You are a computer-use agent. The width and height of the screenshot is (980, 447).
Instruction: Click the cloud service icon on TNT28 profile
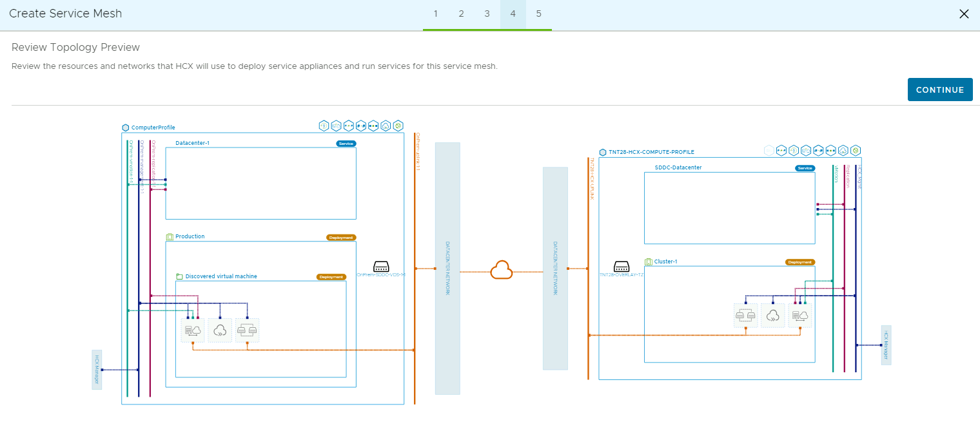(x=843, y=151)
